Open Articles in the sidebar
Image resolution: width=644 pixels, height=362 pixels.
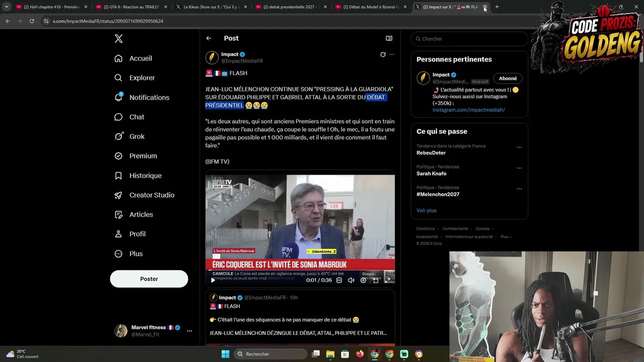pos(134,215)
